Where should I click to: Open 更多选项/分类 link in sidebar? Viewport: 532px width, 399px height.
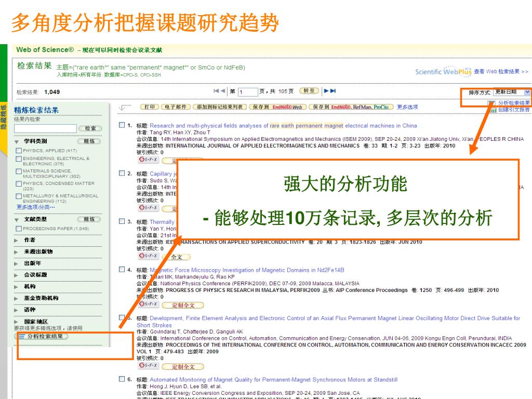coord(35,207)
